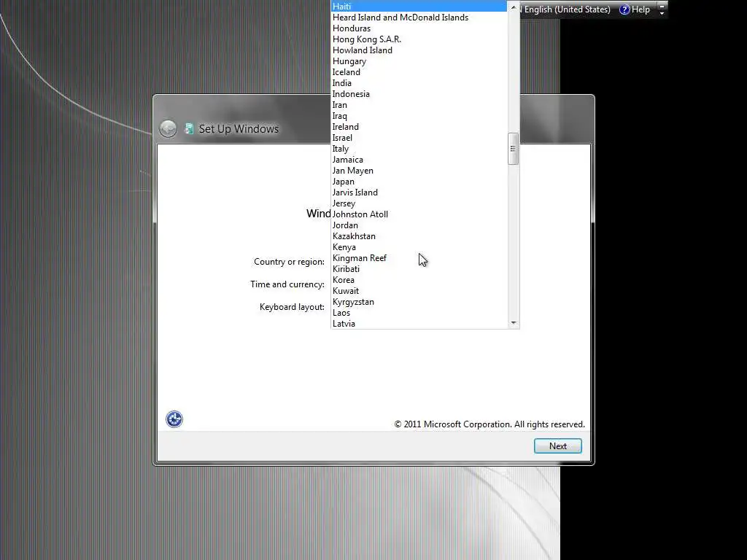Image resolution: width=747 pixels, height=560 pixels.
Task: Select Kuwait entry
Action: 419,291
